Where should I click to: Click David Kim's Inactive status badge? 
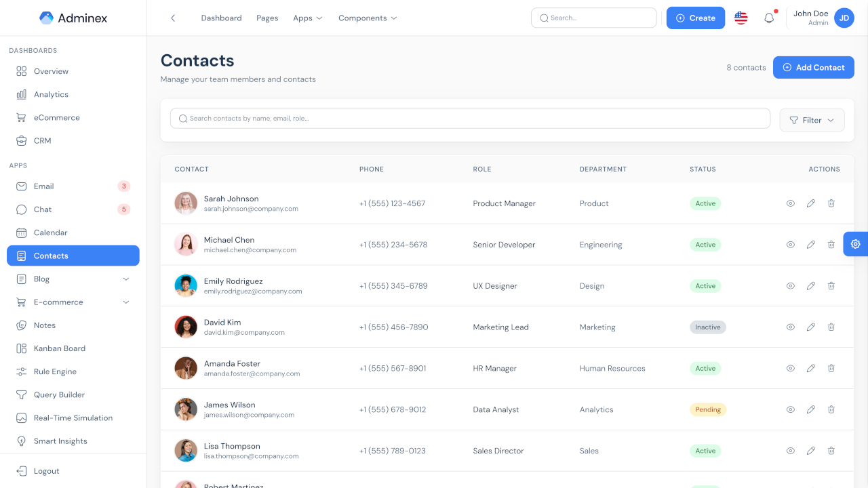tap(708, 327)
